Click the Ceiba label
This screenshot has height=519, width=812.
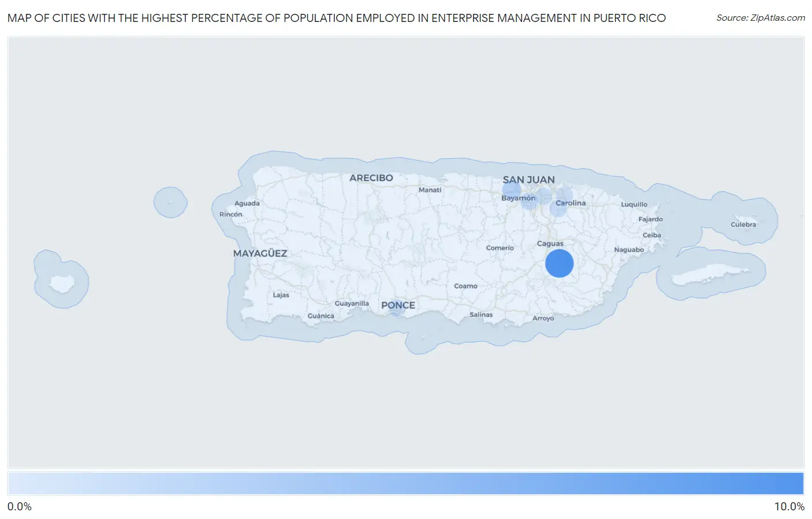[x=651, y=235]
